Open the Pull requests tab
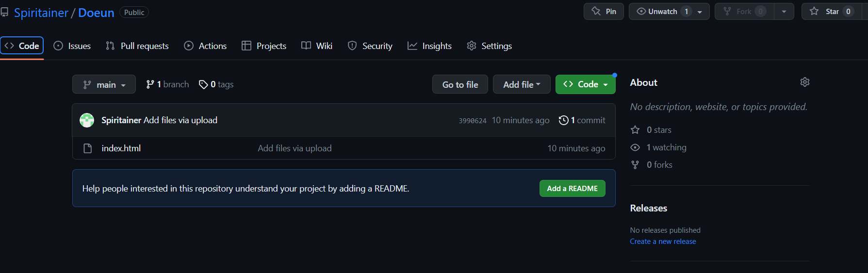 [x=137, y=46]
